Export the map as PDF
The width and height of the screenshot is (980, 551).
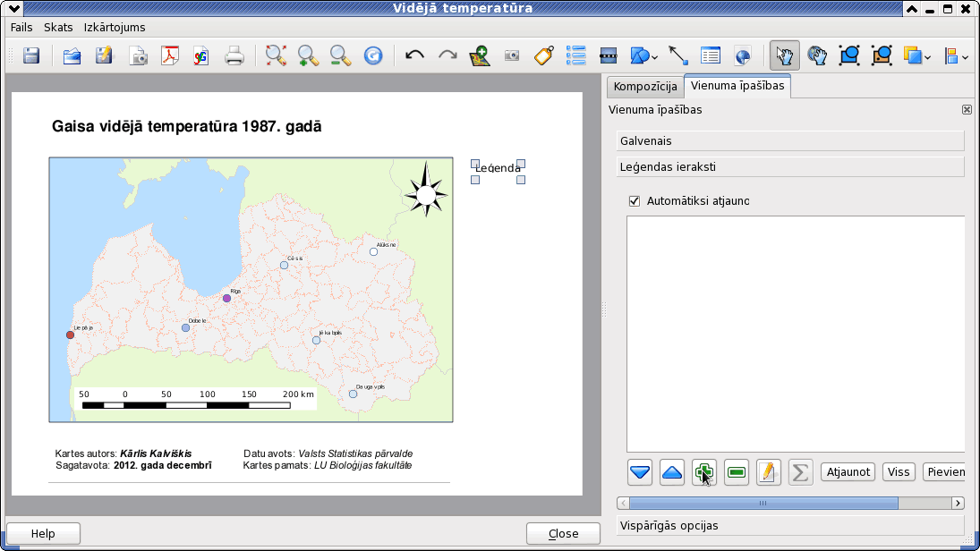pos(169,55)
